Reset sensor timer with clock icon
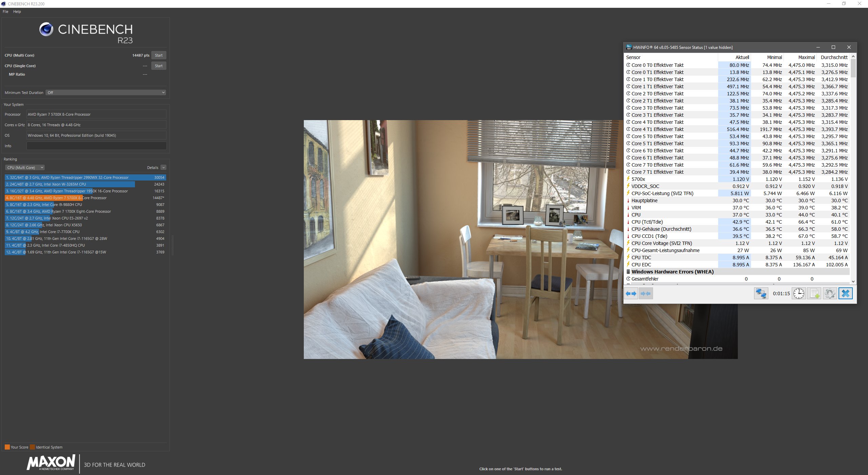 (x=798, y=293)
